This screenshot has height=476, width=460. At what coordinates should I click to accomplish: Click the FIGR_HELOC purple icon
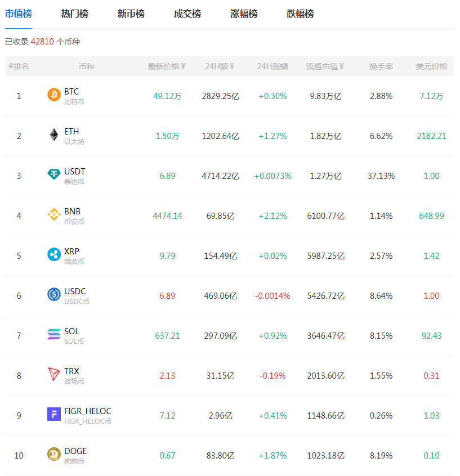click(x=54, y=415)
